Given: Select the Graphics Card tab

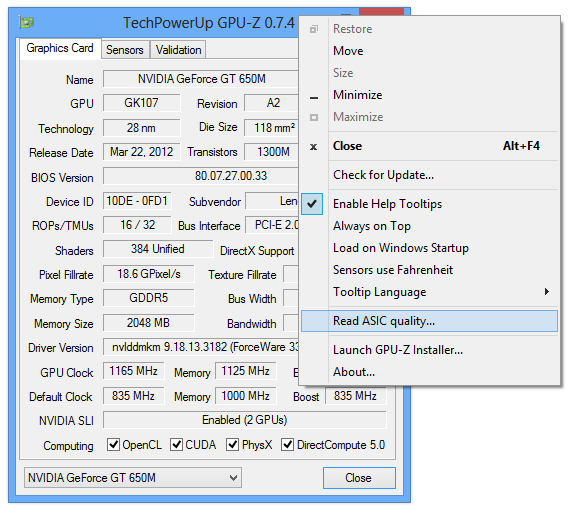Looking at the screenshot, I should coord(60,48).
